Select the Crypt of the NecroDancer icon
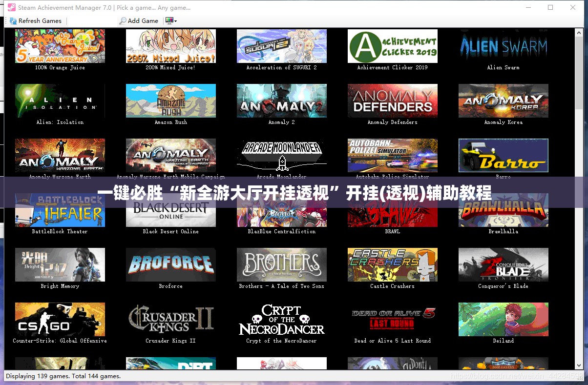This screenshot has height=385, width=588. click(282, 319)
